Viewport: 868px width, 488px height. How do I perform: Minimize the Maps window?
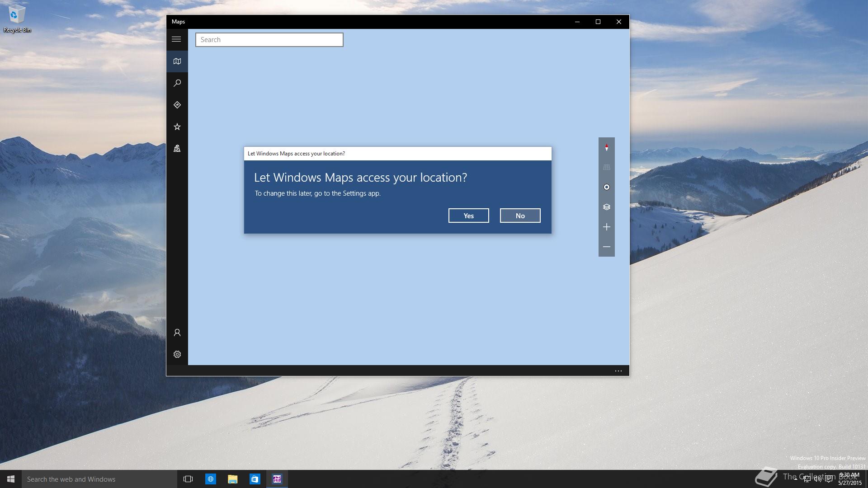point(577,22)
